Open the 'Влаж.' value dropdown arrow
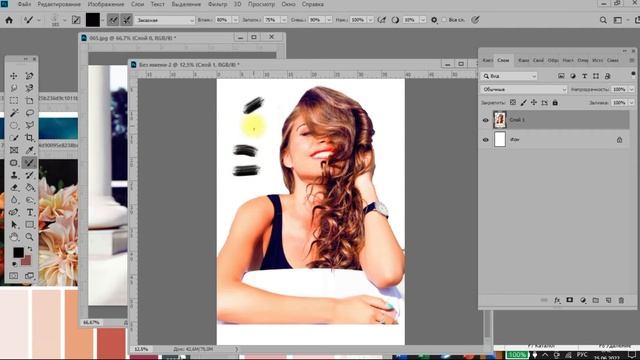This screenshot has width=640, height=360. [x=236, y=20]
